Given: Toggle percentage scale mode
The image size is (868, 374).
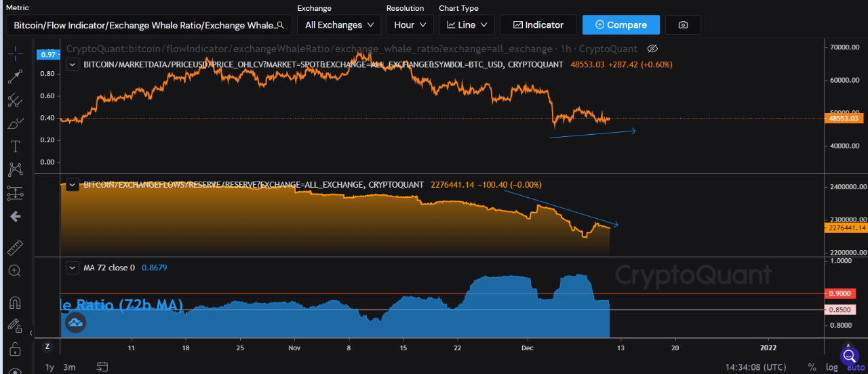Looking at the screenshot, I should pos(812,367).
